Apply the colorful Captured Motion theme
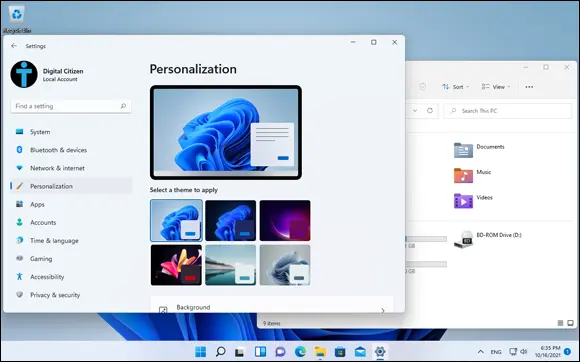 coord(176,265)
